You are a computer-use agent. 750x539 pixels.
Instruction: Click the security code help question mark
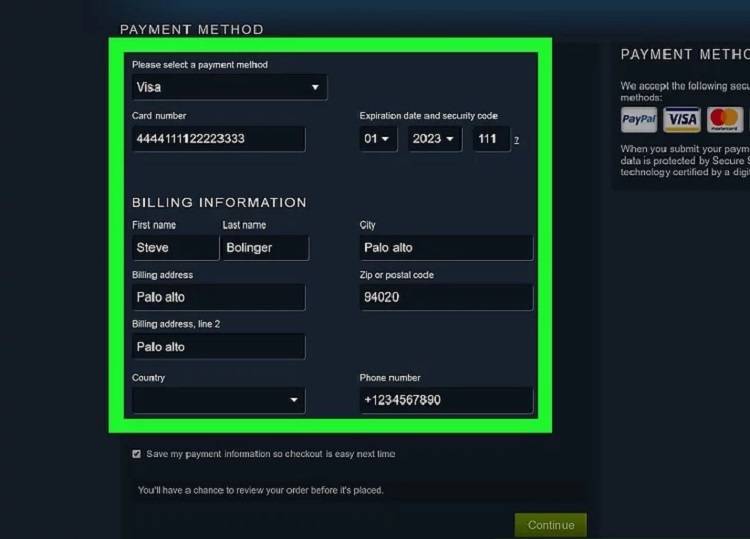[516, 140]
